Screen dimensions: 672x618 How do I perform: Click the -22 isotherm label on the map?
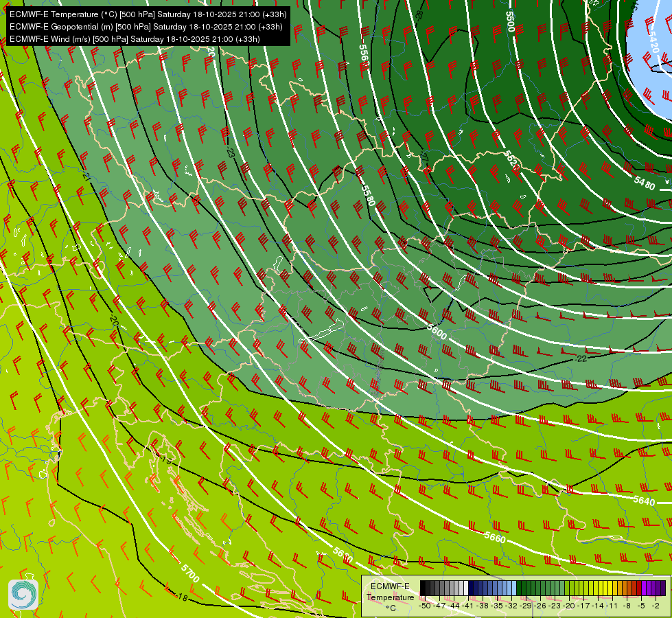pos(581,358)
